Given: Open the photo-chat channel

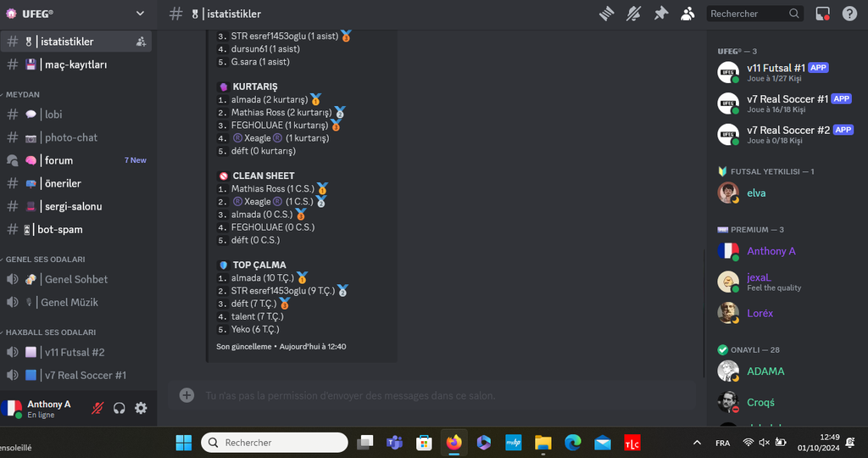Looking at the screenshot, I should tap(76, 137).
